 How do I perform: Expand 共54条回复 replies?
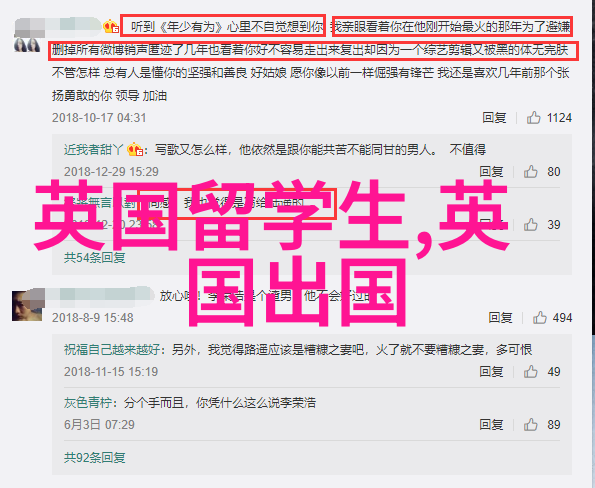coord(94,258)
